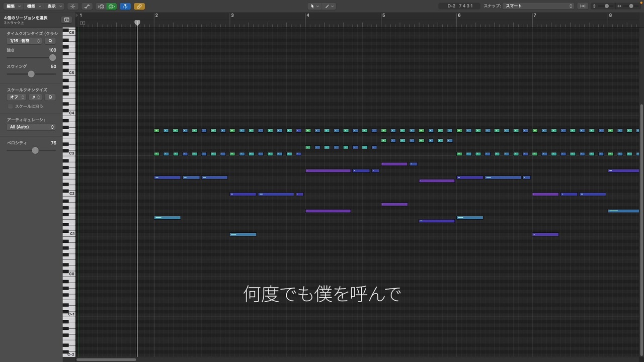Toggle the MIDI In button
The image size is (644, 362).
pos(101,6)
